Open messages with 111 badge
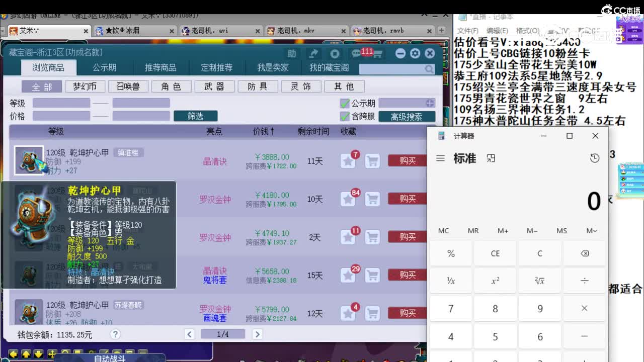The height and width of the screenshot is (362, 644). point(357,53)
